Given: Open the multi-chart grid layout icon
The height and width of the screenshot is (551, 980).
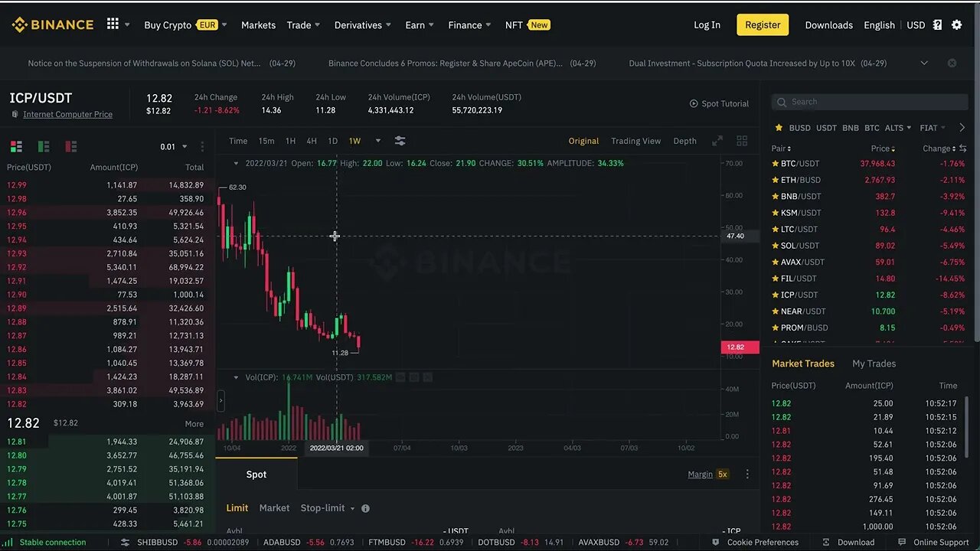Looking at the screenshot, I should tap(742, 141).
